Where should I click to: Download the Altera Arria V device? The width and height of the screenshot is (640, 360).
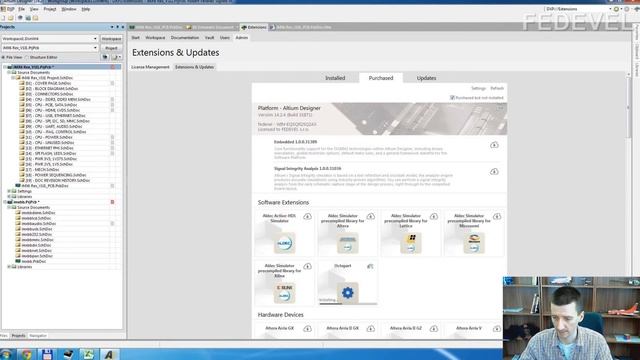pyautogui.click(x=497, y=329)
